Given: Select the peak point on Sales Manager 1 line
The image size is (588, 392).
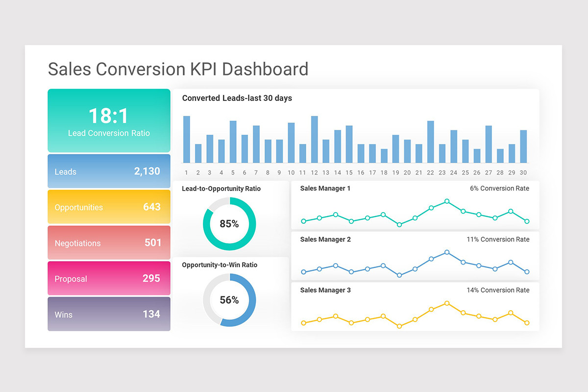Looking at the screenshot, I should click(x=447, y=201).
